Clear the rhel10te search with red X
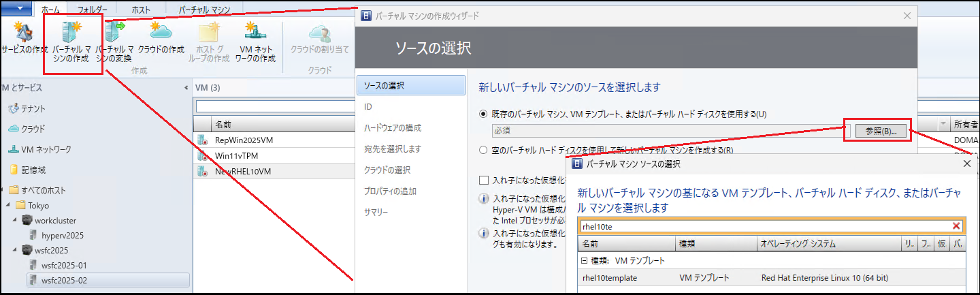980x295 pixels. pos(956,226)
